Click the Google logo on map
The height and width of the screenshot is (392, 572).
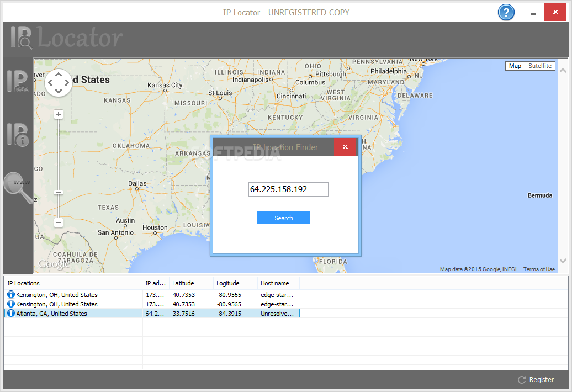point(54,264)
